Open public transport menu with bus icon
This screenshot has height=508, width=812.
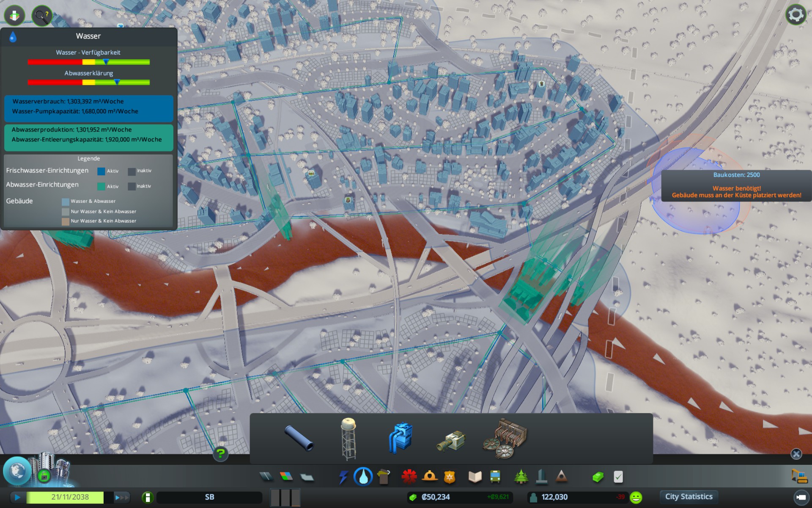495,477
